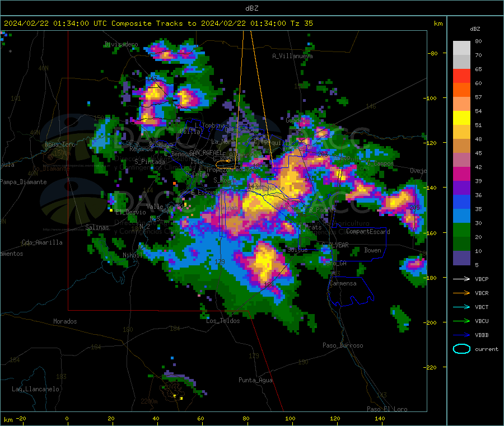Image resolution: width=504 pixels, height=426 pixels.
Task: Click the 'km' unit label at top right of map
Action: (x=438, y=24)
